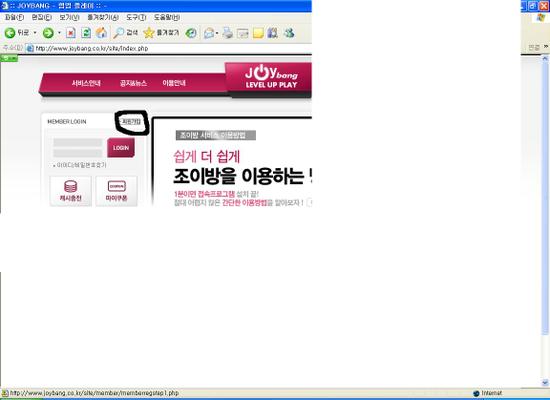
Task: Open the 도구(T) Tools menu
Action: [x=136, y=17]
